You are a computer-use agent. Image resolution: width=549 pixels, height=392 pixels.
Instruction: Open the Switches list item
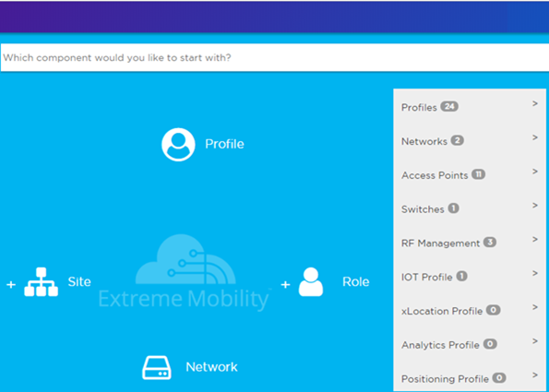point(470,208)
